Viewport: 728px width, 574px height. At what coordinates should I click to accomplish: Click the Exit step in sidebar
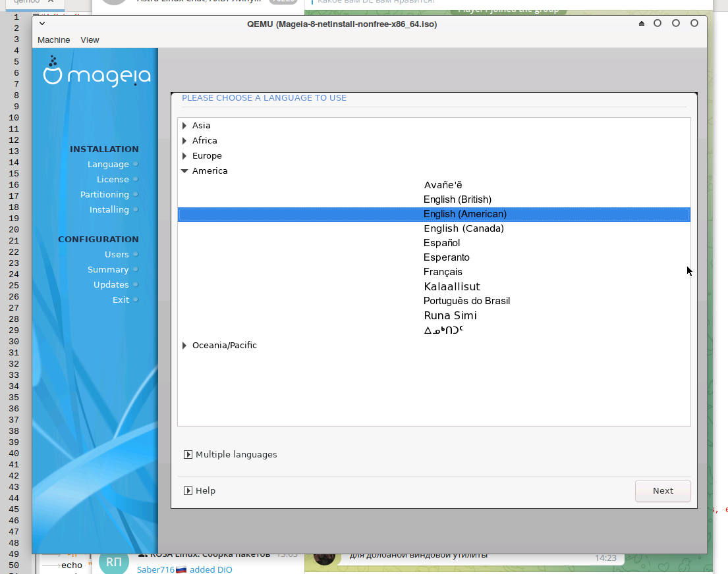(x=121, y=300)
